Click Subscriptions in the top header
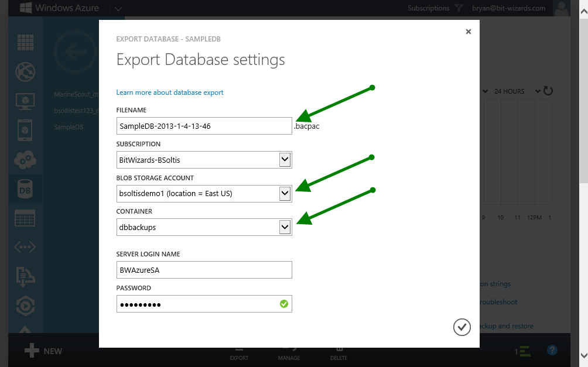 point(428,8)
